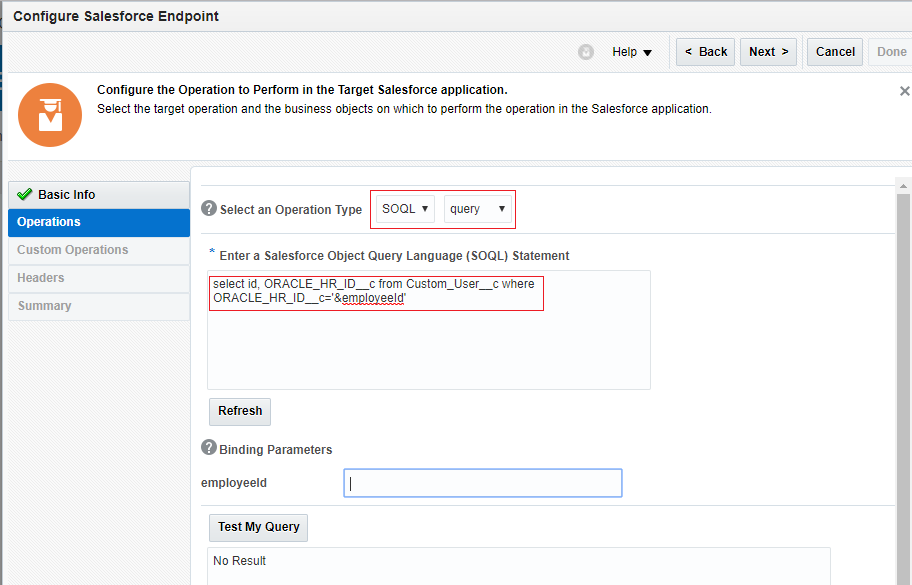Click the orange graduate wizard icon
Screen dimensions: 912x585
pyautogui.click(x=50, y=115)
